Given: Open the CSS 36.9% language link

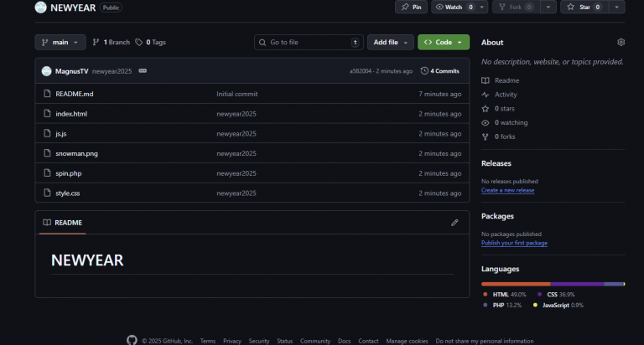Looking at the screenshot, I should pos(556,295).
